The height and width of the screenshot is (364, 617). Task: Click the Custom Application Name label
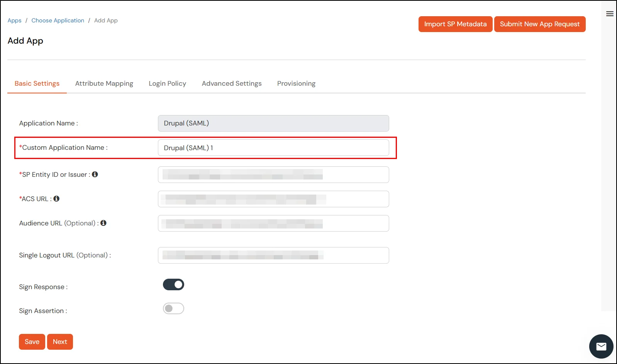click(x=63, y=147)
